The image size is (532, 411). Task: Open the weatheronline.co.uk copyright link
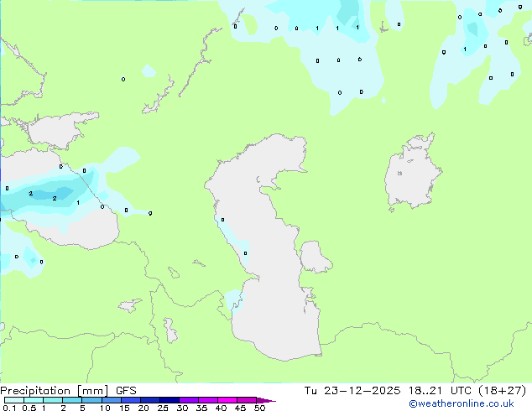click(462, 403)
